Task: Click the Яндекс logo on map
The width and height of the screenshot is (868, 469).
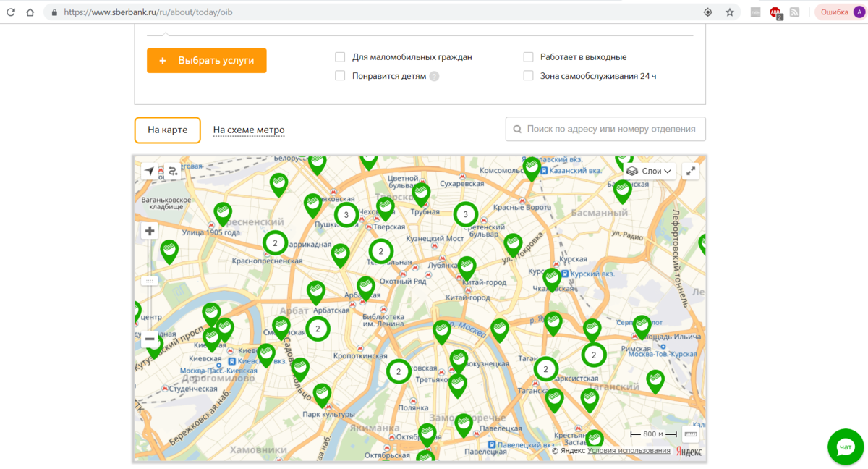Action: [x=689, y=451]
